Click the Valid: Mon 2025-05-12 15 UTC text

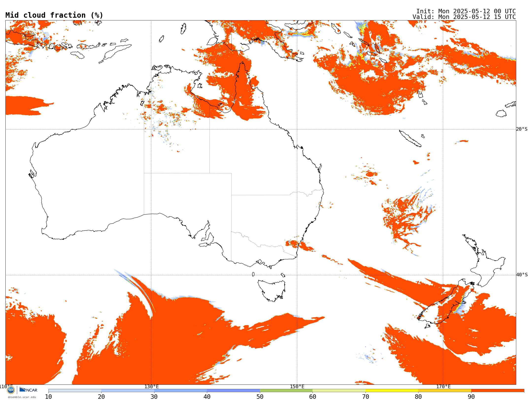[464, 17]
